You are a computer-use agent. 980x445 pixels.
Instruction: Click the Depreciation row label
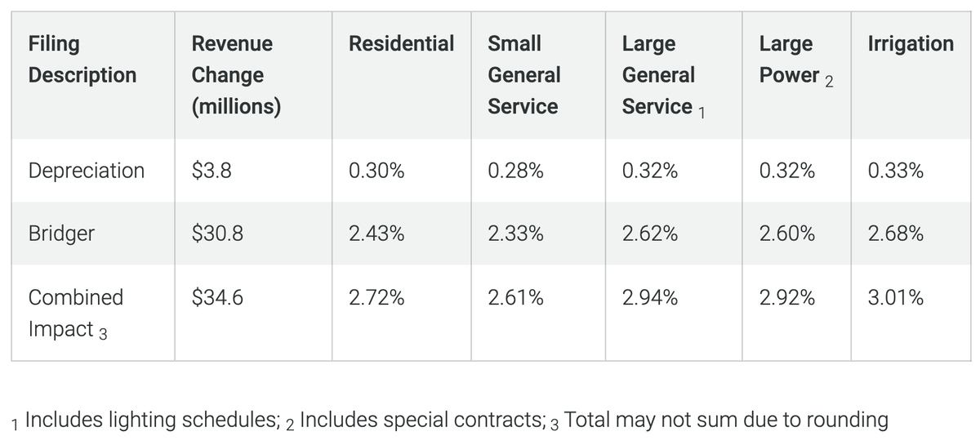click(x=86, y=171)
